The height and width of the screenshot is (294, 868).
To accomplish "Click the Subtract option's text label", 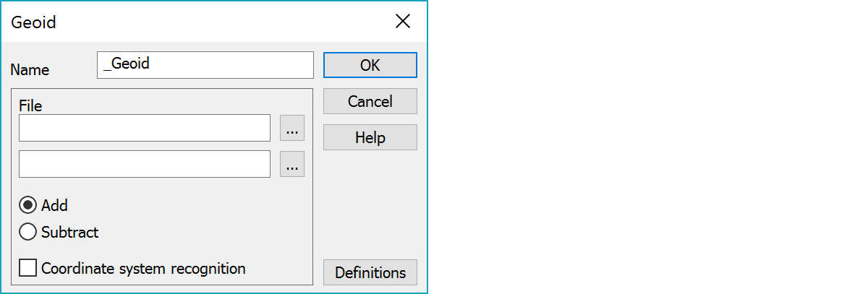I will [x=69, y=233].
